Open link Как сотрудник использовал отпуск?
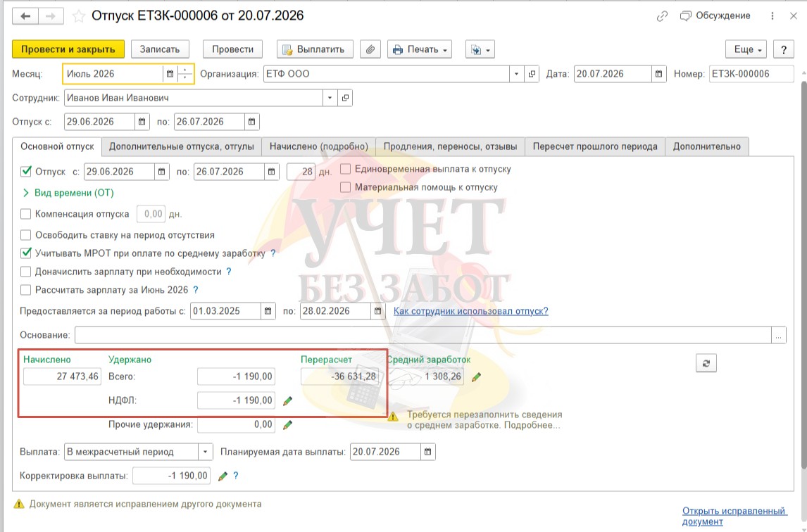 pyautogui.click(x=471, y=311)
